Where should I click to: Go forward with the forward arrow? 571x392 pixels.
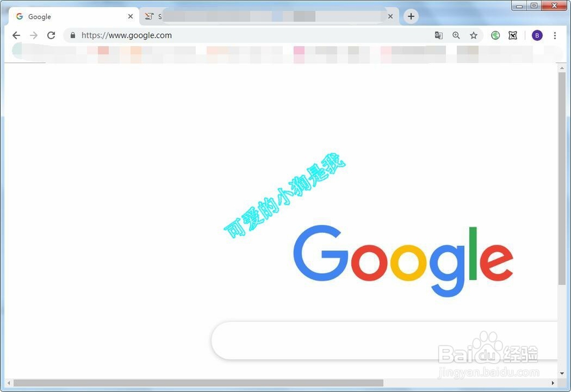pyautogui.click(x=34, y=35)
